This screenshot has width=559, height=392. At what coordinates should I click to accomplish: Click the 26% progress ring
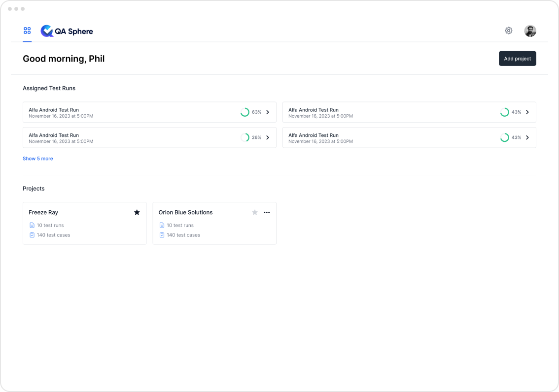coord(245,137)
